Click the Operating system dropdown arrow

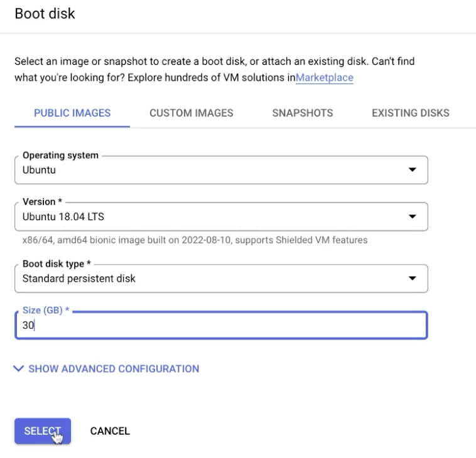412,169
